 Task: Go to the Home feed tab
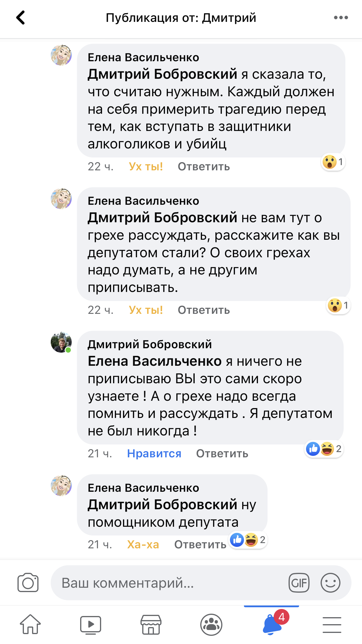coord(30,624)
